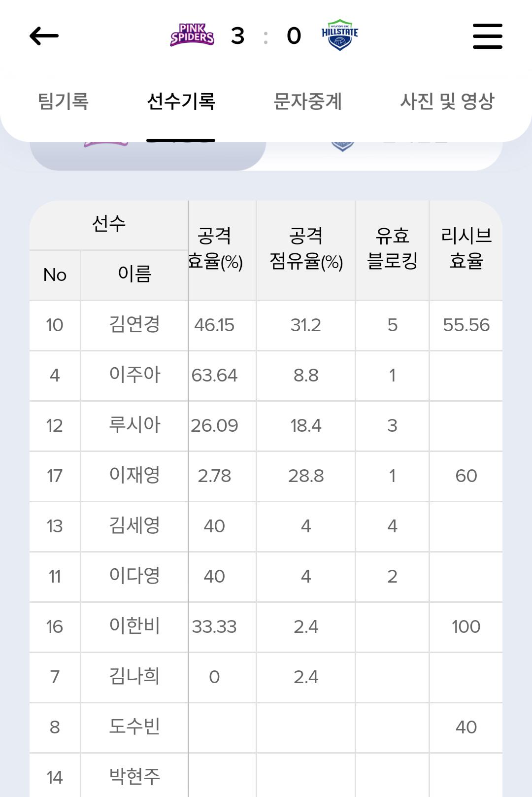532x797 pixels.
Task: Tap the 이름 column header
Action: pyautogui.click(x=134, y=274)
